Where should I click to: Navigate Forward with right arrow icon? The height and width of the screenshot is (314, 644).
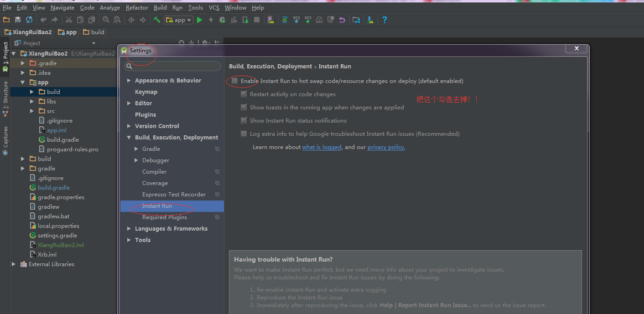pyautogui.click(x=143, y=20)
